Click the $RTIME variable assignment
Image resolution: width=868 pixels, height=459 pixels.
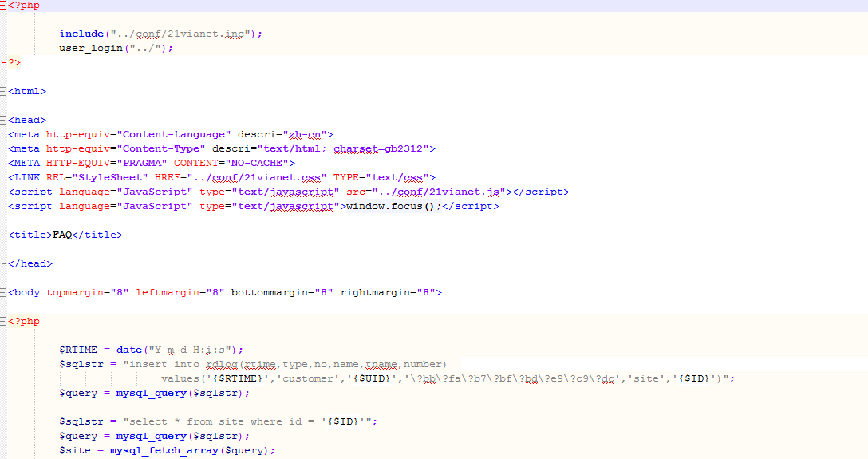(x=78, y=350)
